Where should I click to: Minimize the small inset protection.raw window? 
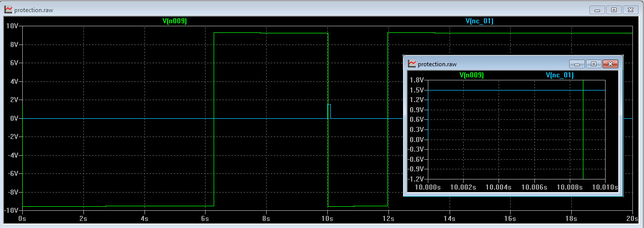[x=577, y=64]
